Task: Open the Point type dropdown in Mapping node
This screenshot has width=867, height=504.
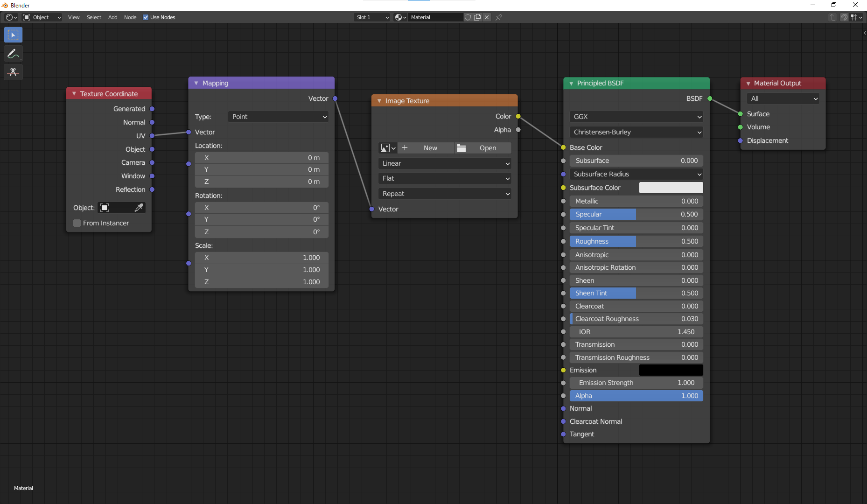Action: click(x=278, y=117)
